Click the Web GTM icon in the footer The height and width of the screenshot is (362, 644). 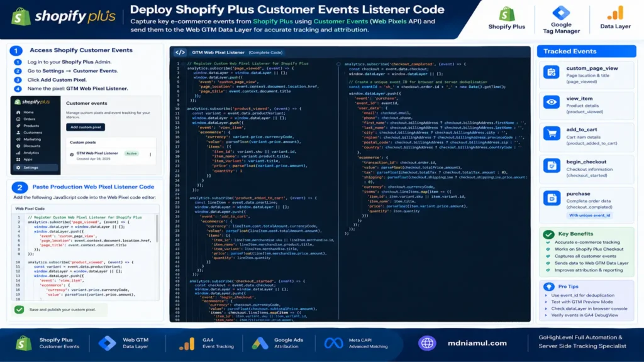pyautogui.click(x=107, y=343)
